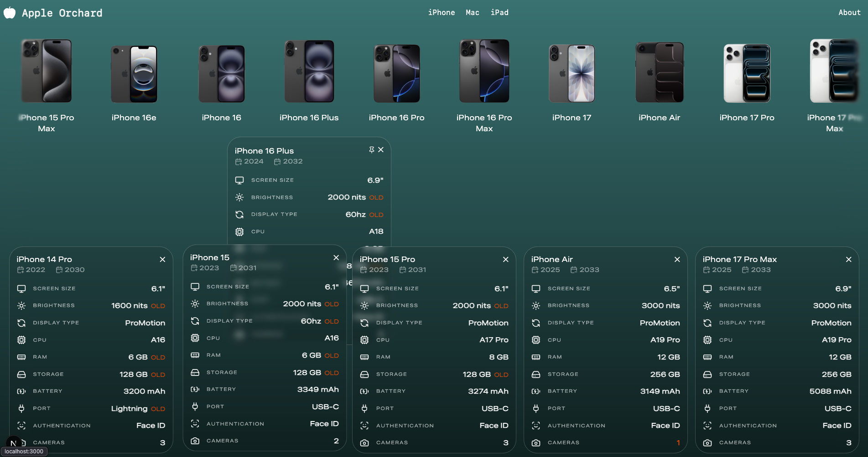868x457 pixels.
Task: Go to the iPad section
Action: [x=499, y=13]
